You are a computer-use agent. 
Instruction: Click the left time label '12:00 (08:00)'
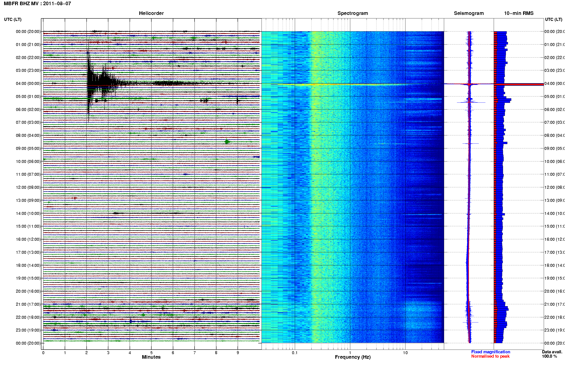click(28, 187)
